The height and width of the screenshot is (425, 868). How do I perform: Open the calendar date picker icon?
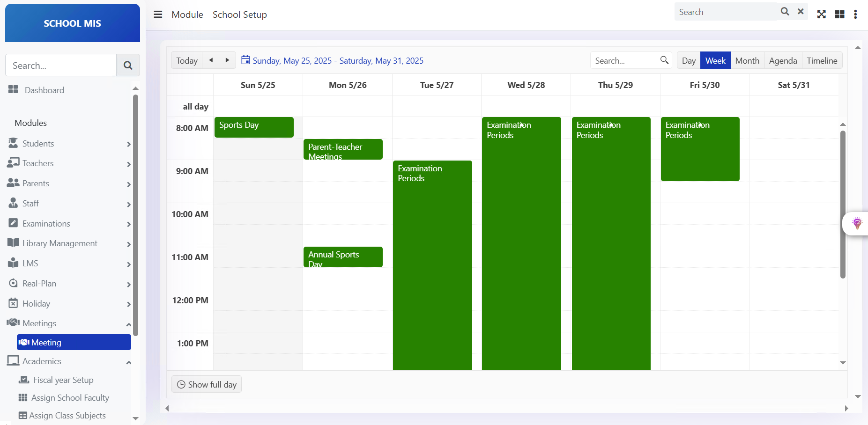coord(245,60)
